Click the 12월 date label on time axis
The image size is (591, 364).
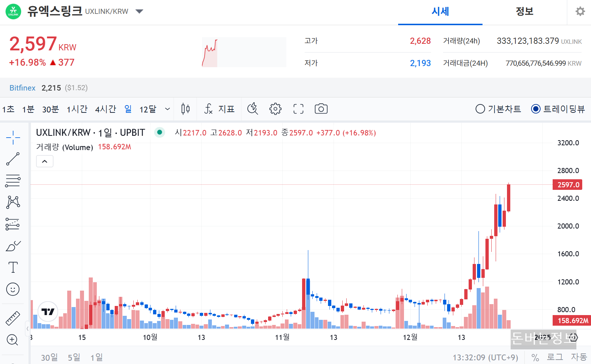[x=410, y=337]
